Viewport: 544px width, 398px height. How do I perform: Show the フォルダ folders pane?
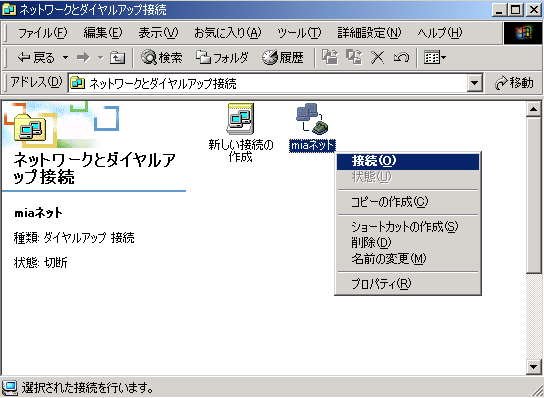pyautogui.click(x=222, y=57)
